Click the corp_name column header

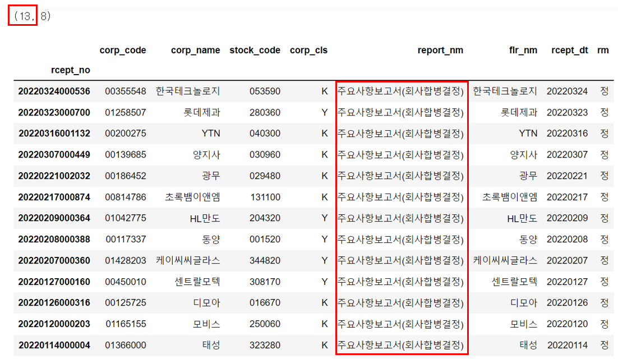[x=195, y=50]
